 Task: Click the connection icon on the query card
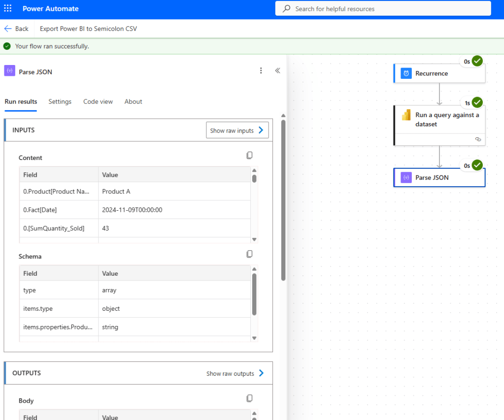point(477,139)
